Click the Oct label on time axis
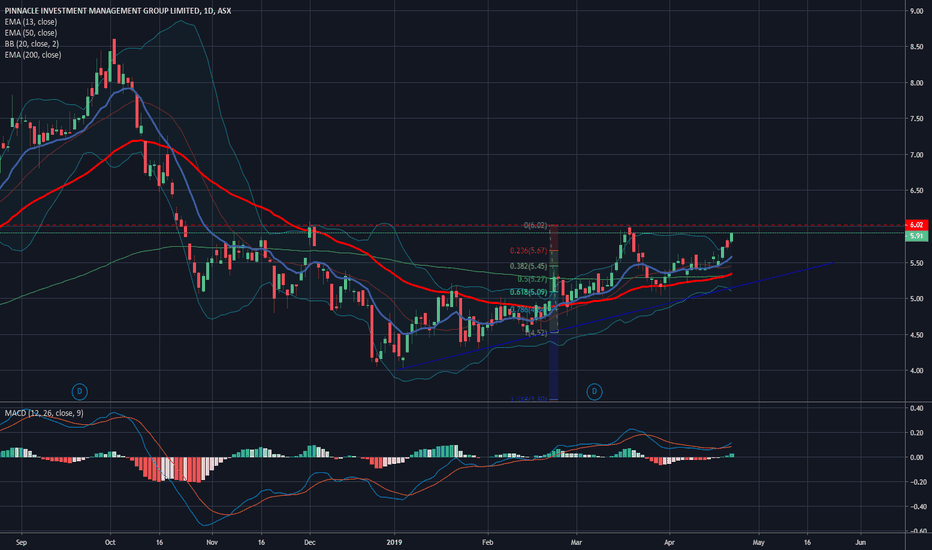The height and width of the screenshot is (550, 932). click(x=110, y=542)
